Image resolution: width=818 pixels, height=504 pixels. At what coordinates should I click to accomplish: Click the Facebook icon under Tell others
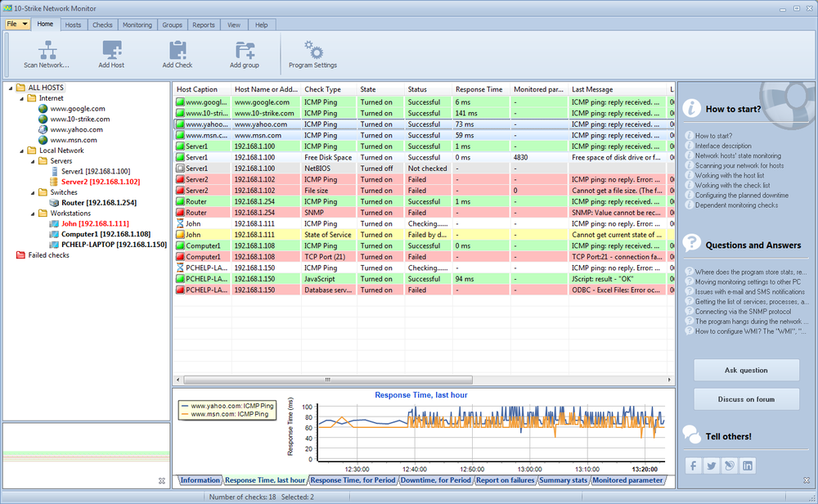point(693,465)
